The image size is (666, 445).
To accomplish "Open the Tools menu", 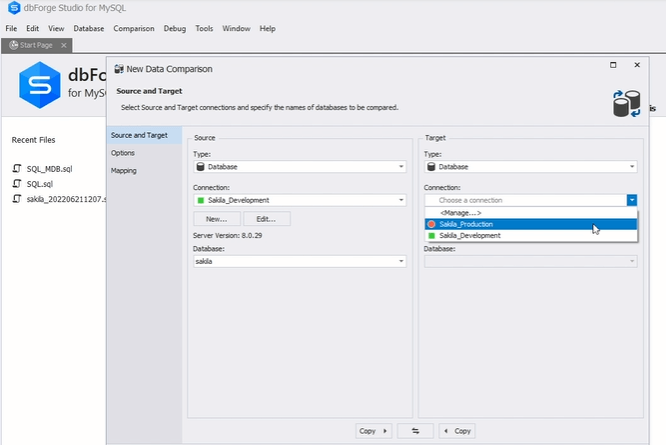I will coord(204,28).
